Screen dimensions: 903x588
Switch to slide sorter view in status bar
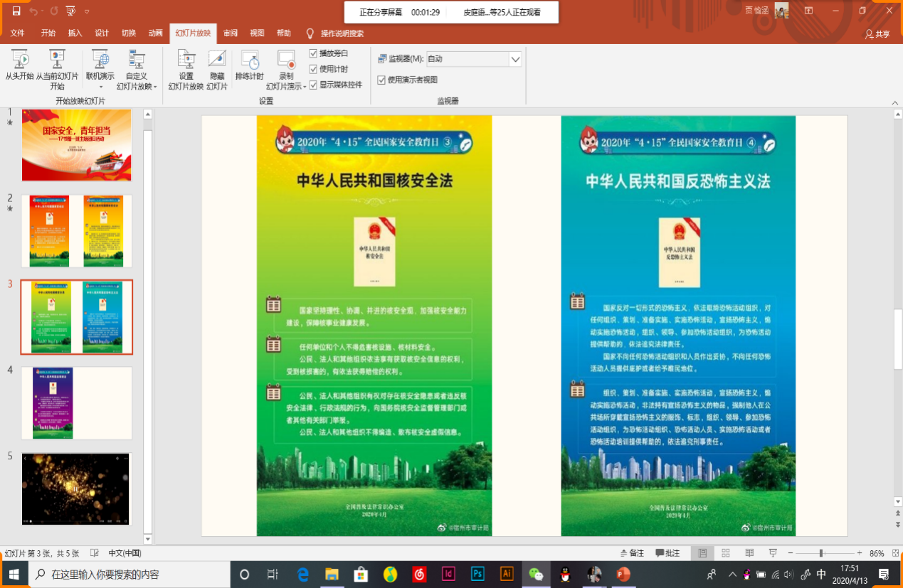coord(726,553)
